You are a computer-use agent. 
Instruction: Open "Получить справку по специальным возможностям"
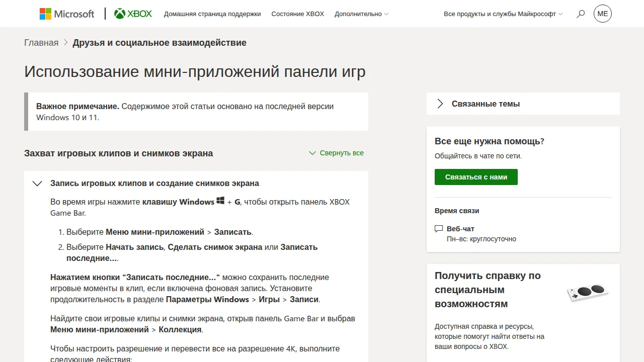[488, 290]
